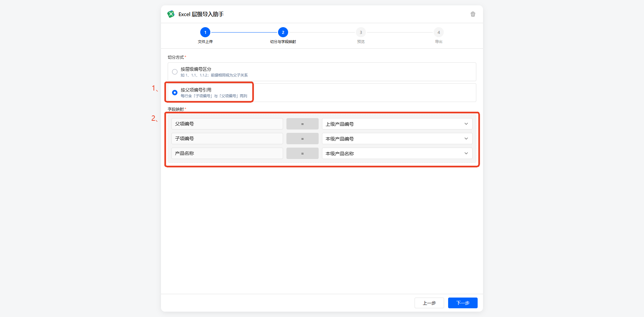The height and width of the screenshot is (317, 644).
Task: Click the trash delete icon at top right
Action: click(473, 14)
